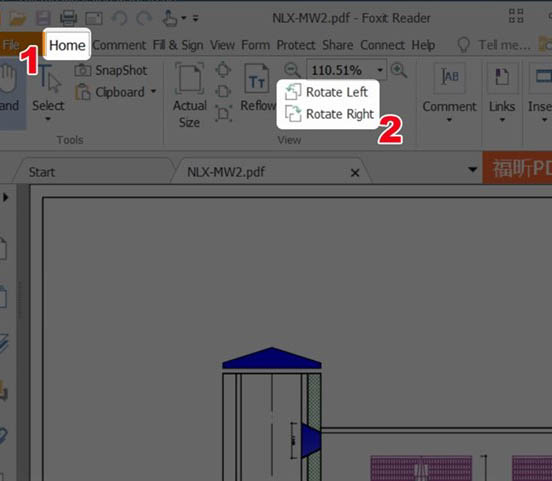This screenshot has height=481, width=552.
Task: Open the Fill & Sign tab
Action: [178, 45]
